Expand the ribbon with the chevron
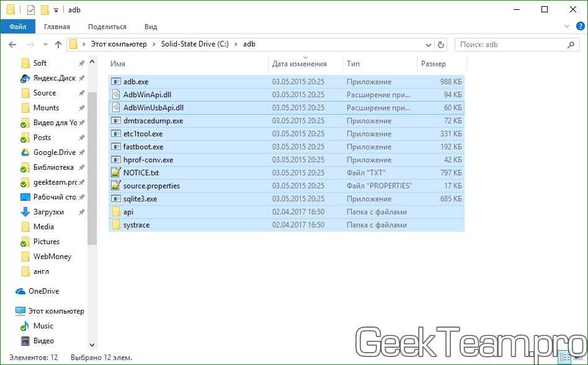This screenshot has width=588, height=365. tap(566, 27)
